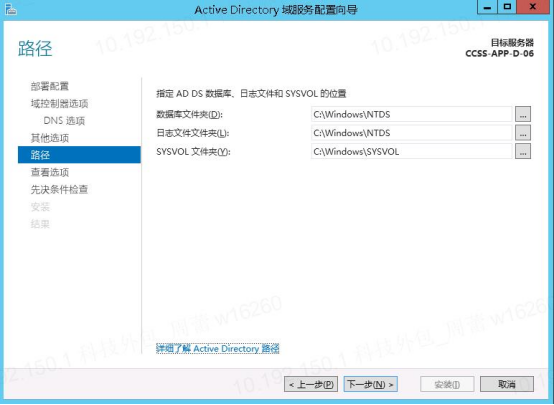Edit the log files folder path field

tap(412, 133)
